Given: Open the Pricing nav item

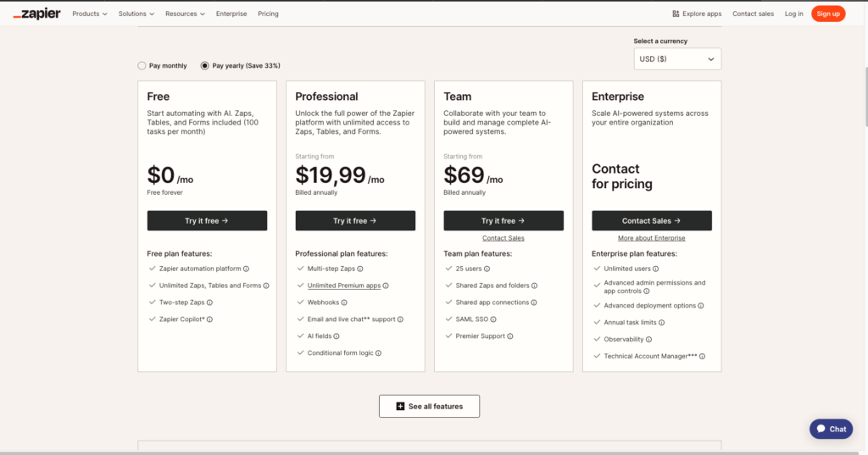Looking at the screenshot, I should pyautogui.click(x=268, y=14).
